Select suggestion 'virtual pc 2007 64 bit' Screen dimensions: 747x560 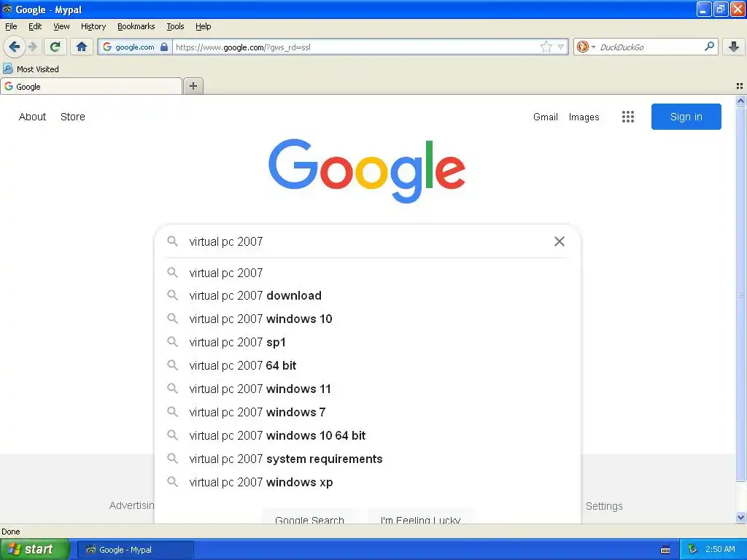(x=367, y=366)
